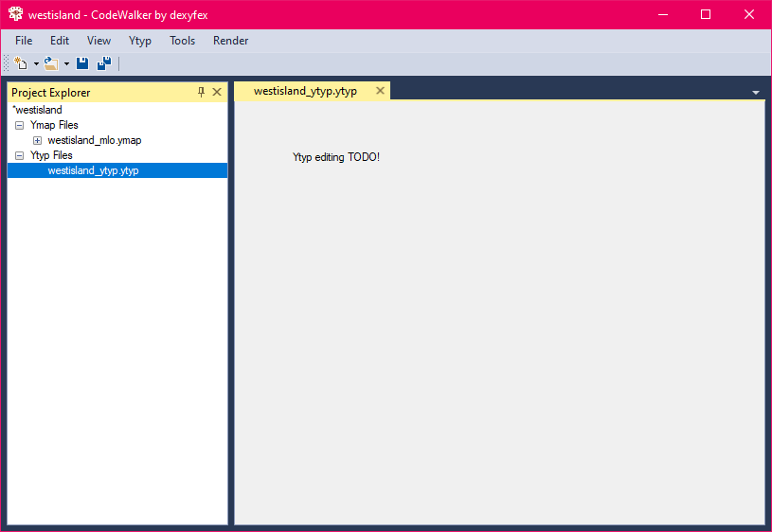772x532 pixels.
Task: Expand the westisland_mlo.ymap node
Action: point(38,141)
